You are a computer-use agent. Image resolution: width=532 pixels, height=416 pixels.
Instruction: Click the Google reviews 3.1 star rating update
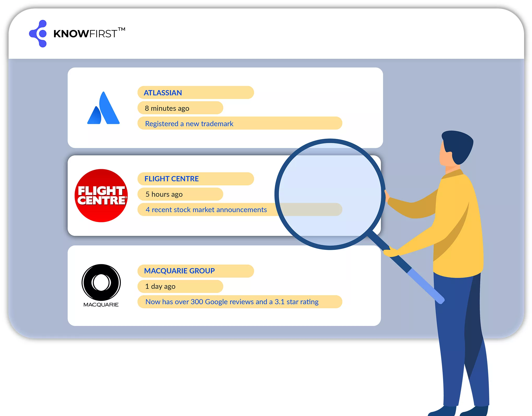point(232,302)
